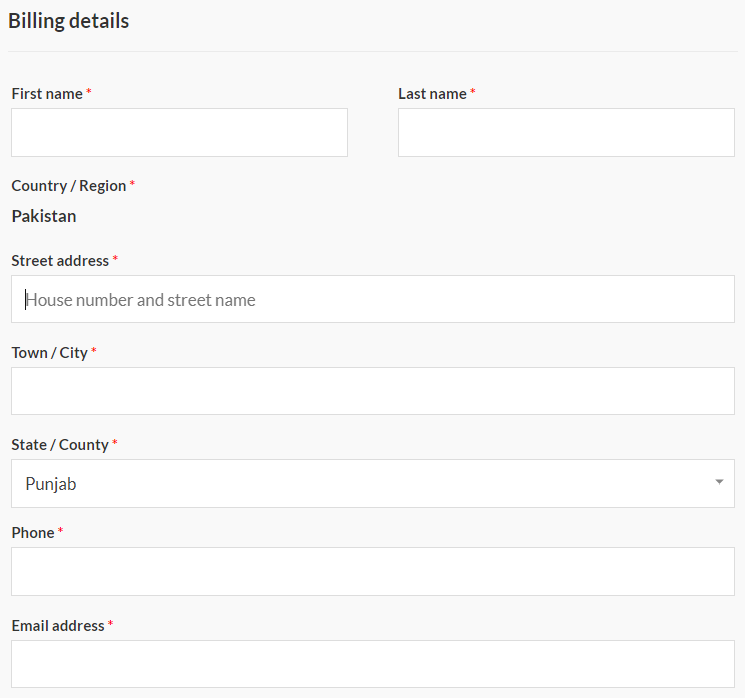Viewport: 745px width, 698px height.
Task: Click the Last name input field
Action: click(566, 133)
